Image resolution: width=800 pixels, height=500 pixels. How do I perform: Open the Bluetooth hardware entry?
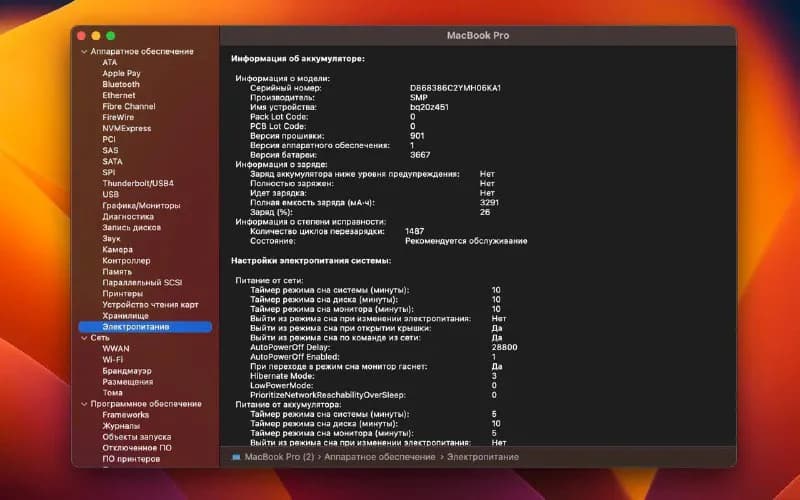point(121,84)
